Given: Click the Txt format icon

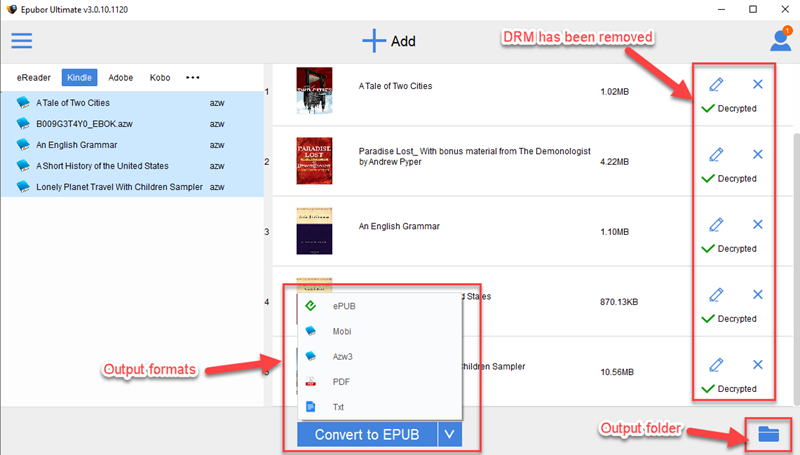Looking at the screenshot, I should pos(310,407).
